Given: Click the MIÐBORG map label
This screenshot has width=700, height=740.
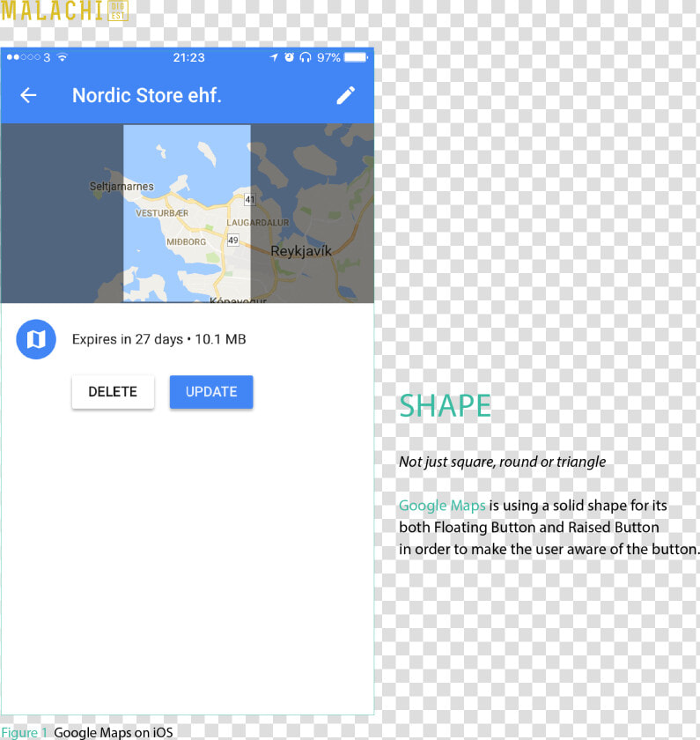Looking at the screenshot, I should click(x=187, y=241).
